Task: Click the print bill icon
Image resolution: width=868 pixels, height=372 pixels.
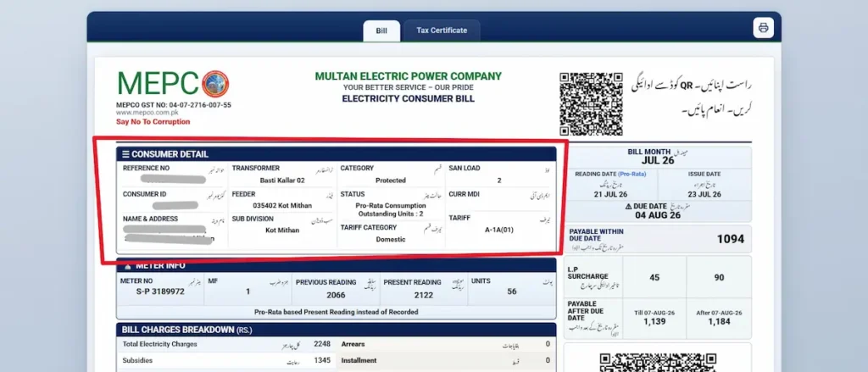Action: 763,28
